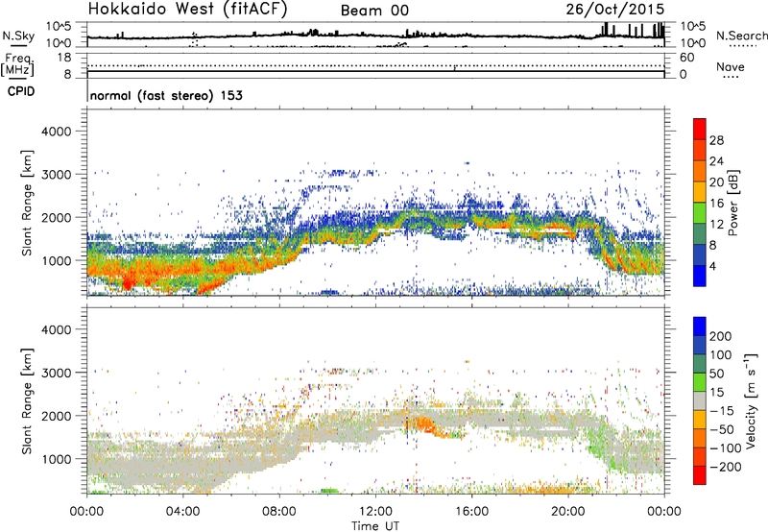Viewport: 768px width, 532px height.
Task: Click the '4000' tick on power panel
Action: (x=57, y=132)
